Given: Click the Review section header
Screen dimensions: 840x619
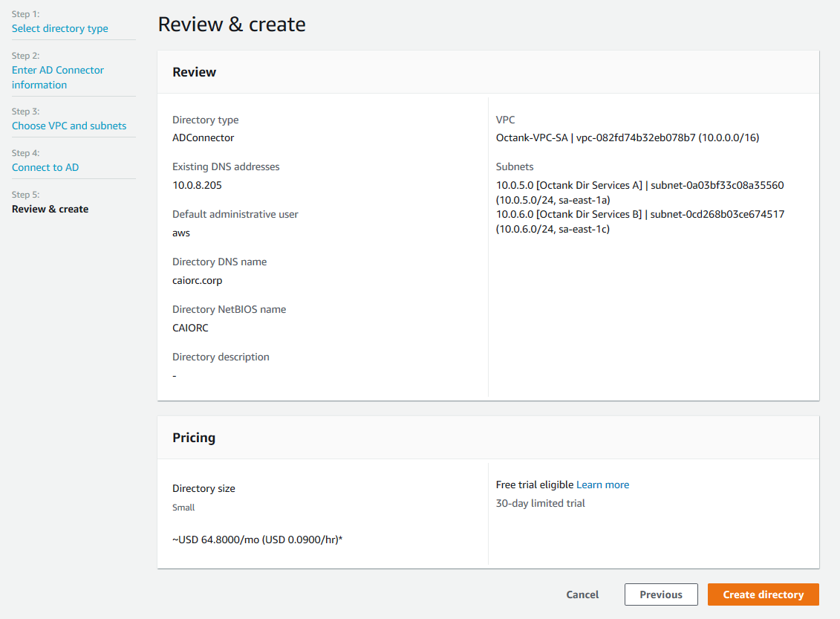Looking at the screenshot, I should tap(194, 72).
